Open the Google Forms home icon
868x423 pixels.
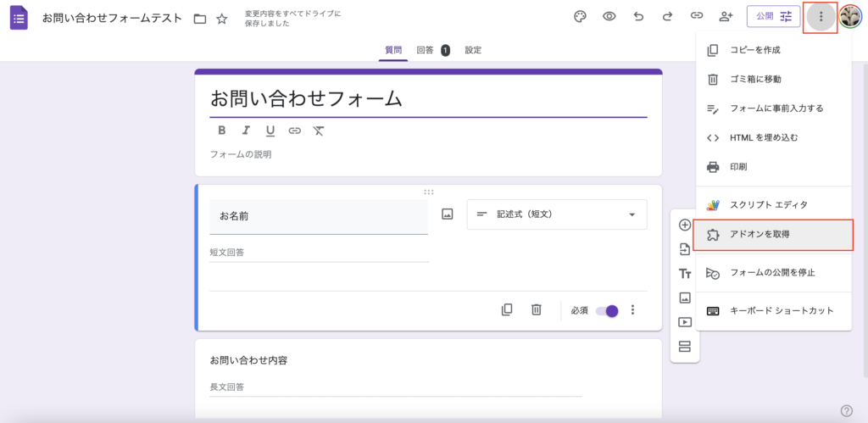click(x=19, y=19)
